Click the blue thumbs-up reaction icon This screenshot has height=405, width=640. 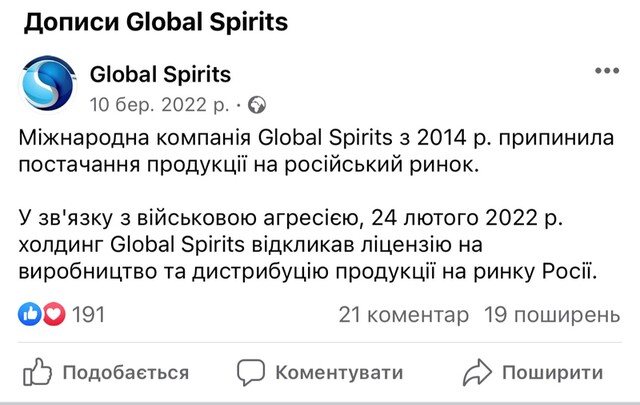point(30,315)
